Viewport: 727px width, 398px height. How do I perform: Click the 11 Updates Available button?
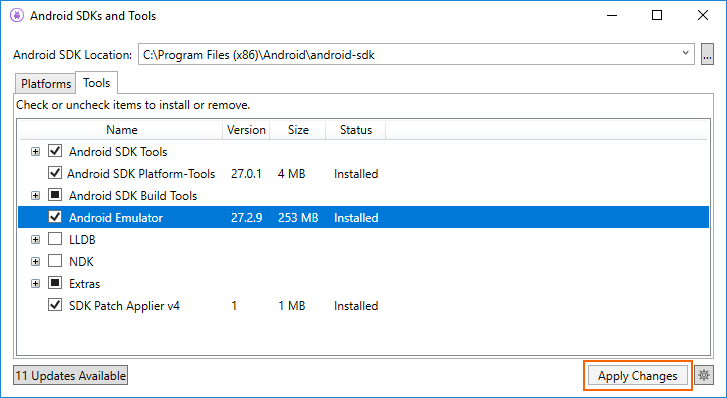click(70, 375)
